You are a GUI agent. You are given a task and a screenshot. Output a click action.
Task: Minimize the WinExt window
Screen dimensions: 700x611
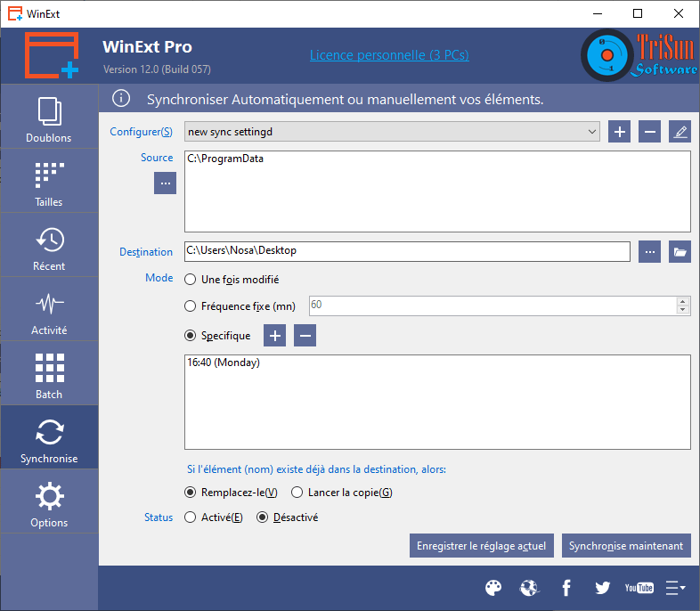pos(597,13)
